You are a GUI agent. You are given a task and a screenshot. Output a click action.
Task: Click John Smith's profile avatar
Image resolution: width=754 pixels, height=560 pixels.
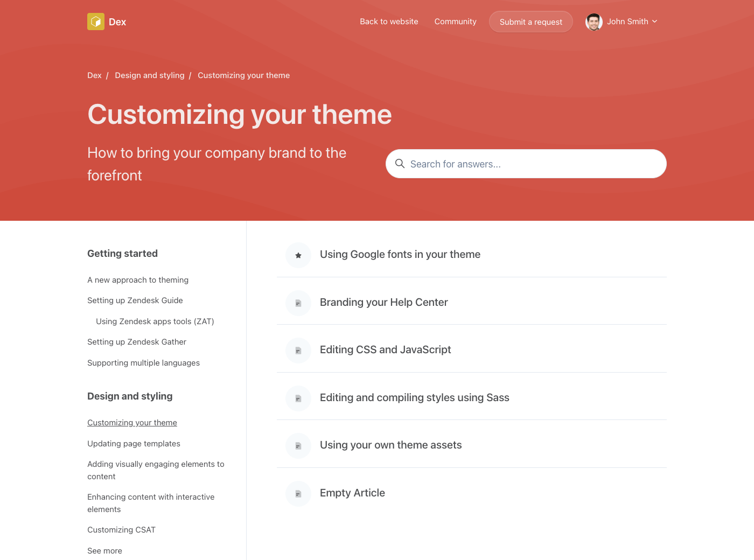tap(594, 22)
